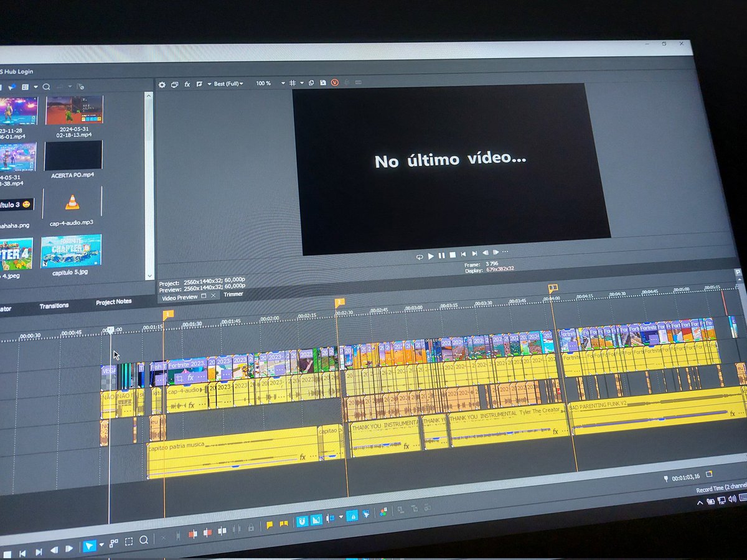Go to end in preview transport
The image size is (747, 560).
474,253
